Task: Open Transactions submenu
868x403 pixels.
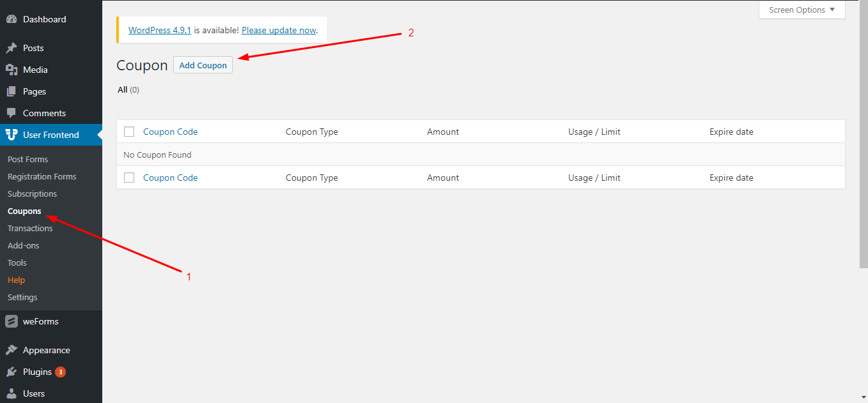Action: [x=30, y=228]
